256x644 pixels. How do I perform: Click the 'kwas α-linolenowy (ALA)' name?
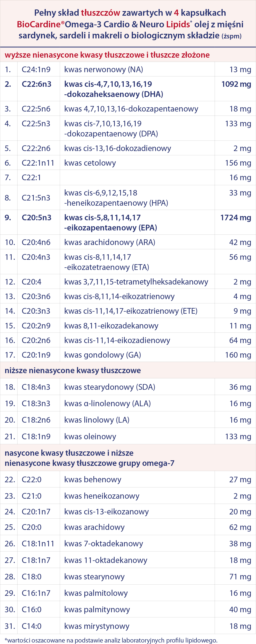coord(107,403)
